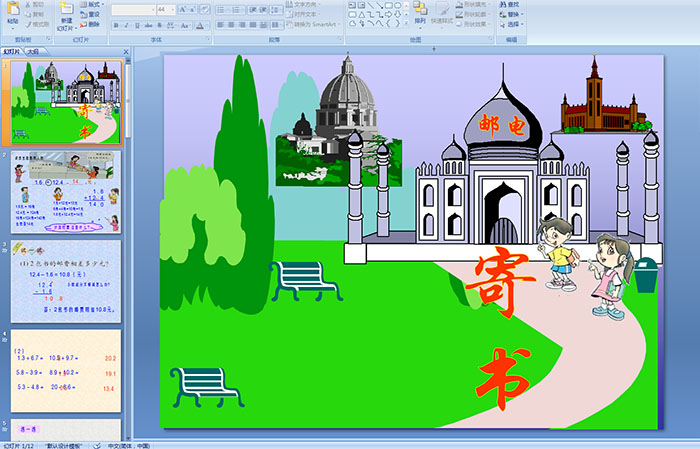Click the Increase Indent icon

point(263,9)
